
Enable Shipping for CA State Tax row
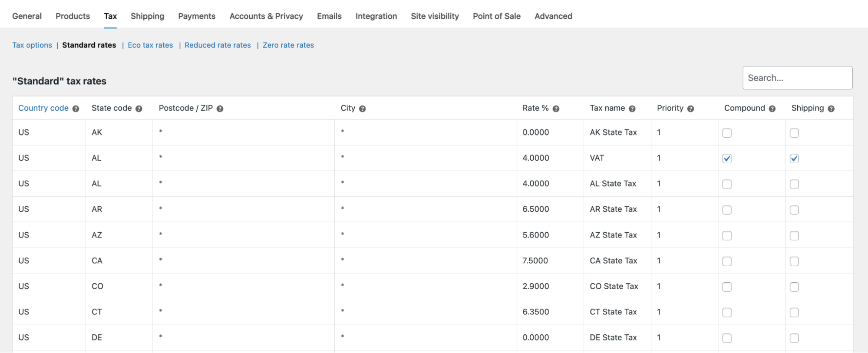tap(794, 261)
